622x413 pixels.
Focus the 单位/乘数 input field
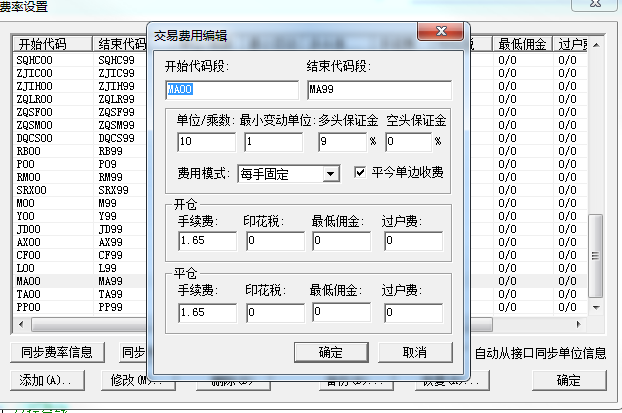pos(205,142)
